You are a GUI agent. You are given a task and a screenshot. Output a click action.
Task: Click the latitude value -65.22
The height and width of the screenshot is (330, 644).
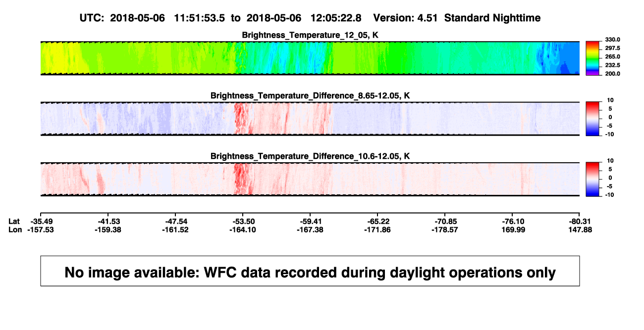pos(377,221)
